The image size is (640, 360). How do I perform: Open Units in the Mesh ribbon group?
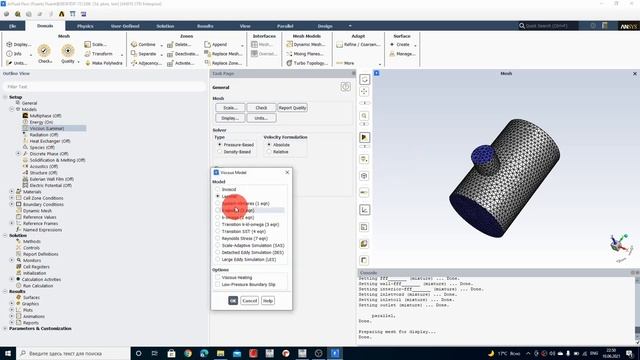tap(17, 63)
